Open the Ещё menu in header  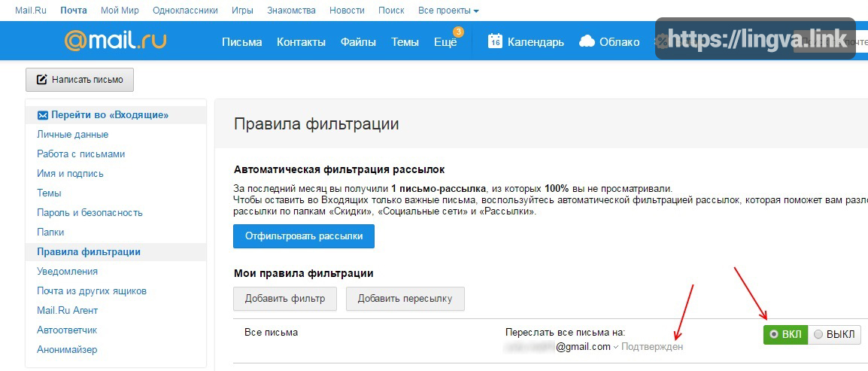445,42
